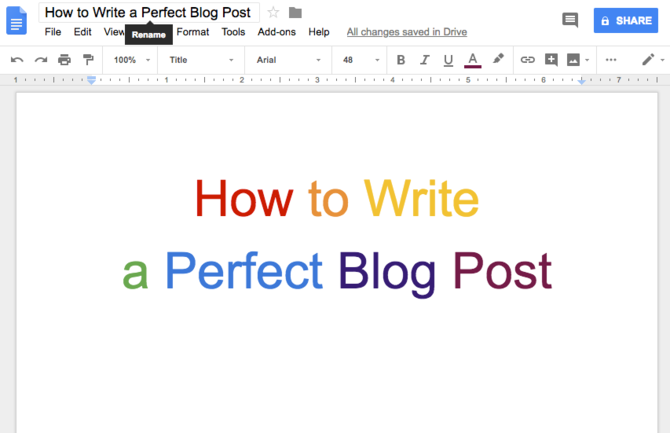
Task: Open the Title paragraph style dropdown
Action: pos(201,60)
